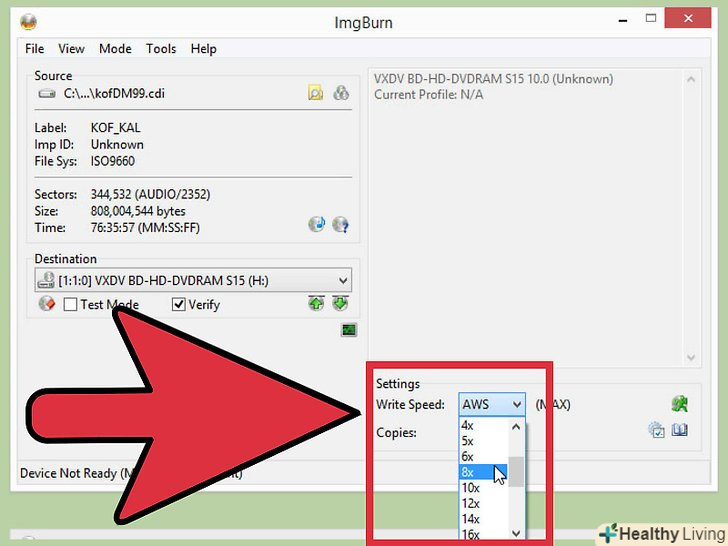Enable the Test Mode checkbox
This screenshot has height=546, width=728.
[70, 305]
